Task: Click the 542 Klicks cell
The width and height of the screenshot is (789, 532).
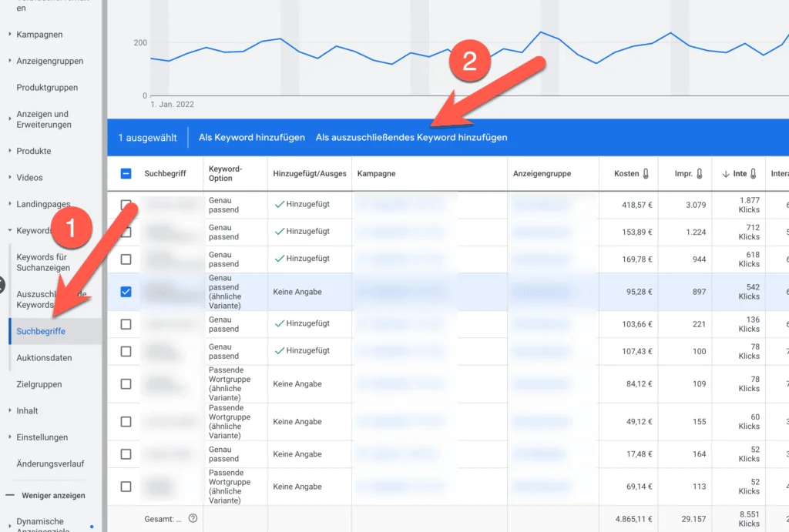Action: click(x=749, y=292)
